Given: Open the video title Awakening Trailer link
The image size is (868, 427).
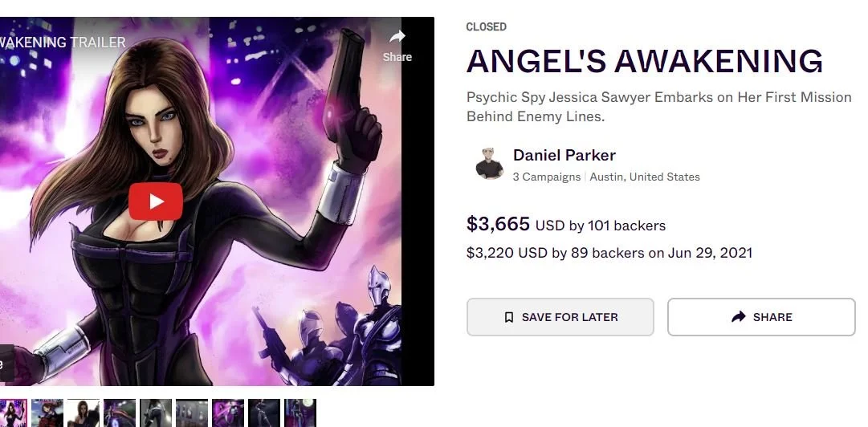Looking at the screenshot, I should click(63, 43).
